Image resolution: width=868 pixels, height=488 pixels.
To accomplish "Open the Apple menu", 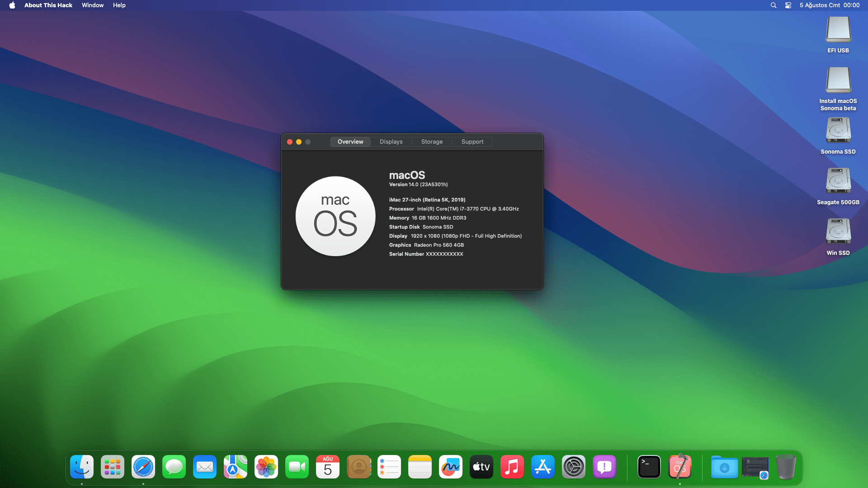I will [12, 5].
